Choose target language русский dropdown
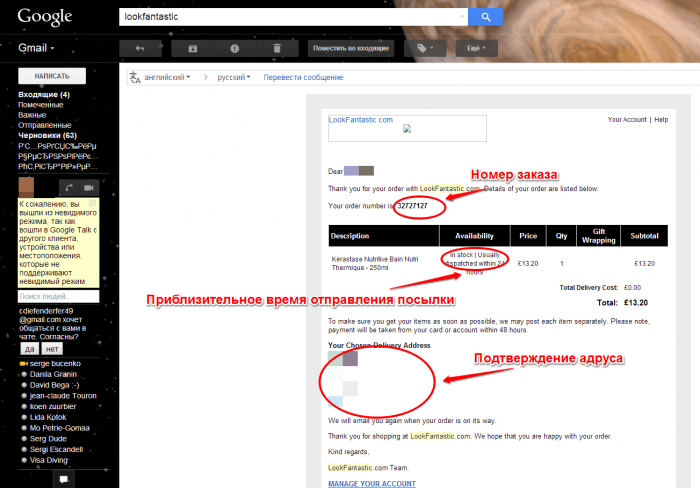 233,77
